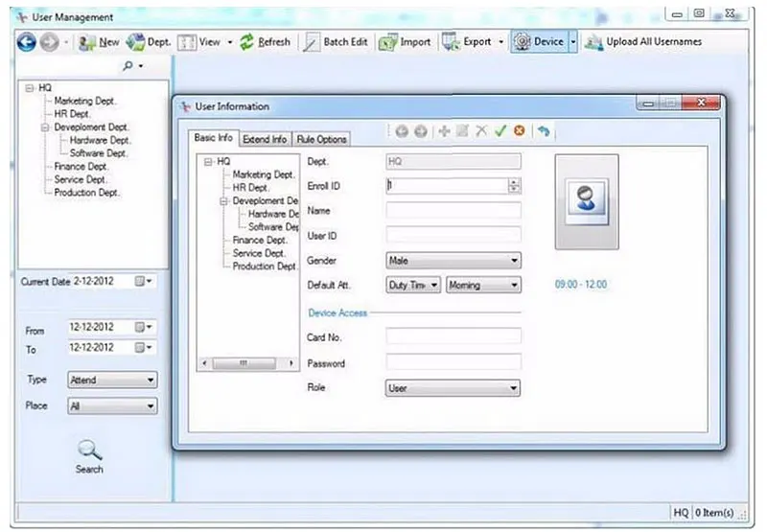Image resolution: width=767 pixels, height=532 pixels.
Task: Click the edit record icon in dialog toolbar
Action: [x=463, y=131]
